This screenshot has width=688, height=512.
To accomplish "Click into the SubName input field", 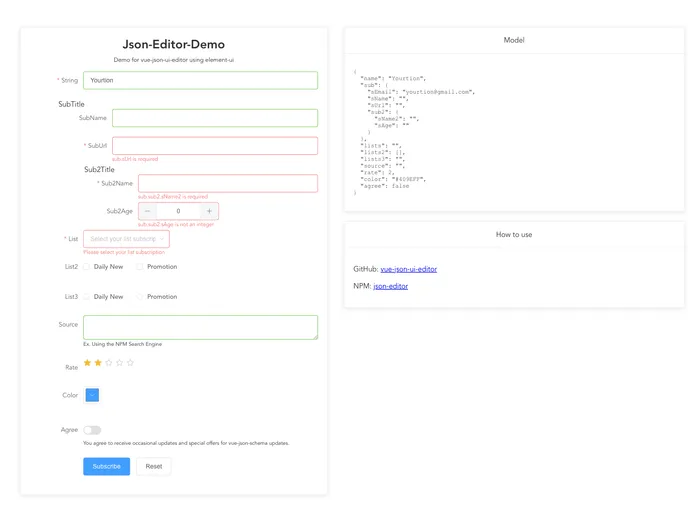I will pyautogui.click(x=215, y=118).
